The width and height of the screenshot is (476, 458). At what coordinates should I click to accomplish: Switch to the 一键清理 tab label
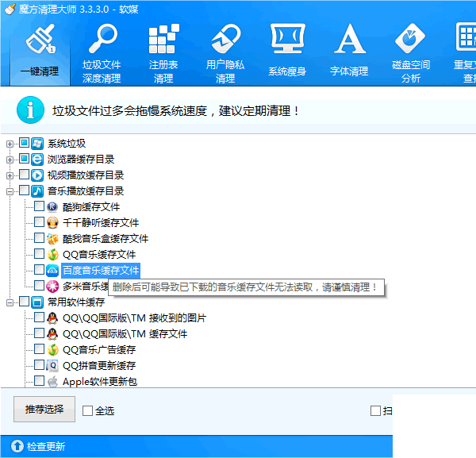click(40, 71)
